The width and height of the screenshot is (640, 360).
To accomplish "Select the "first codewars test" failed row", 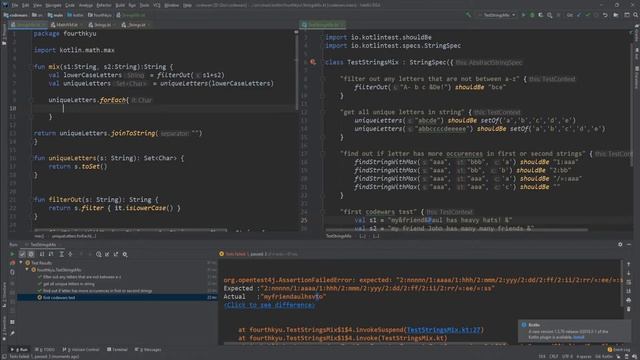I will tap(116, 298).
